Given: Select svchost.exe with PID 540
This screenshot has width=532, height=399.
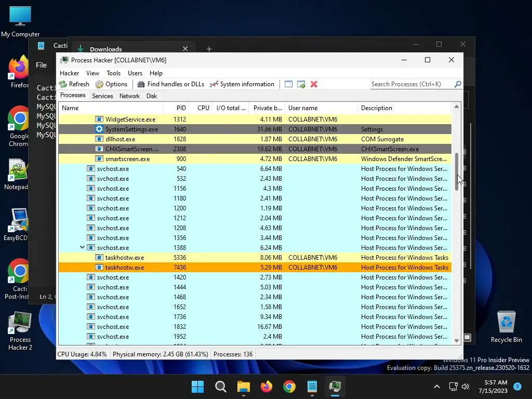Looking at the screenshot, I should (255, 169).
